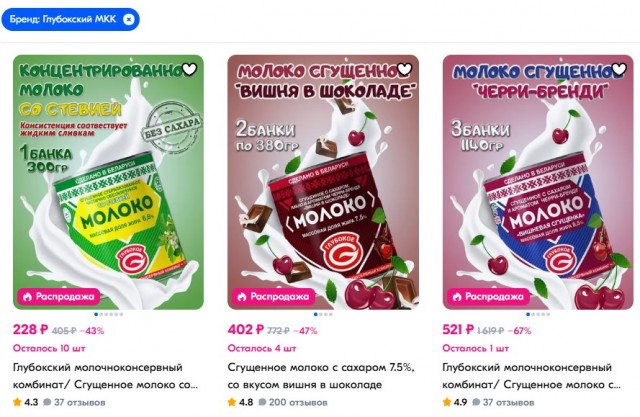Click the 228 ₽ price
The width and height of the screenshot is (640, 417).
[x=31, y=330]
